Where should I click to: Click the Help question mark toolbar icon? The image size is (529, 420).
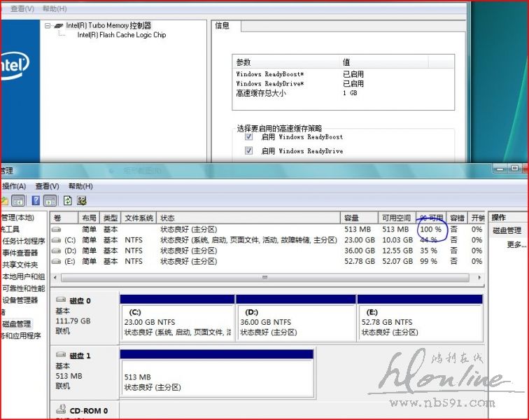pyautogui.click(x=36, y=201)
